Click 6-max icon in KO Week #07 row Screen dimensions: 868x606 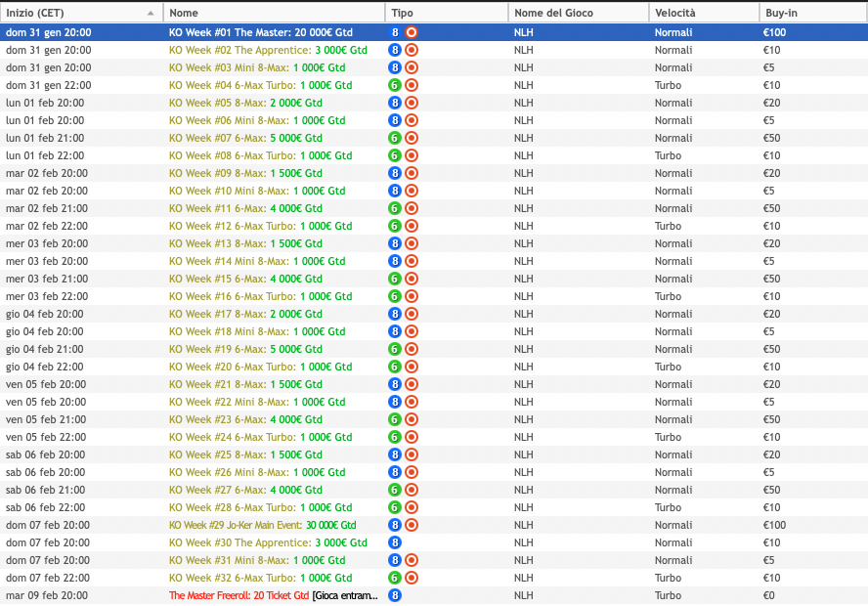(x=395, y=138)
